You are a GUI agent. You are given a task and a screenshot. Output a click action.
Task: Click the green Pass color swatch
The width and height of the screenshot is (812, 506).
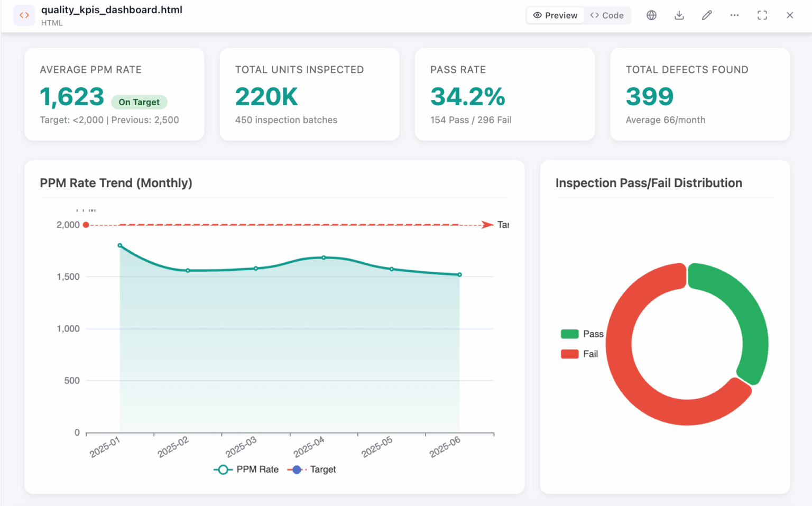569,334
